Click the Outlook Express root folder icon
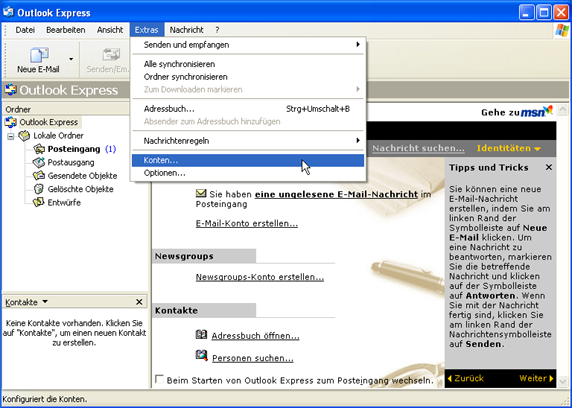Screen dimensions: 572x408 click(x=11, y=122)
